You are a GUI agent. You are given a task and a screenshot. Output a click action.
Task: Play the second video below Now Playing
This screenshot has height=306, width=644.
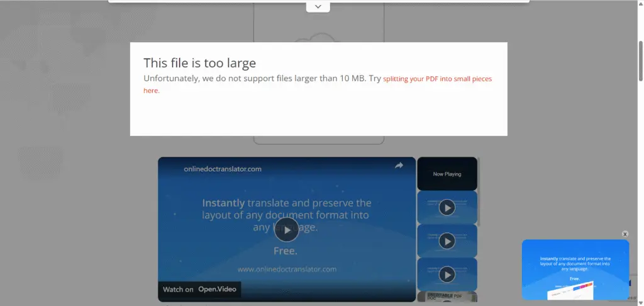pyautogui.click(x=447, y=241)
